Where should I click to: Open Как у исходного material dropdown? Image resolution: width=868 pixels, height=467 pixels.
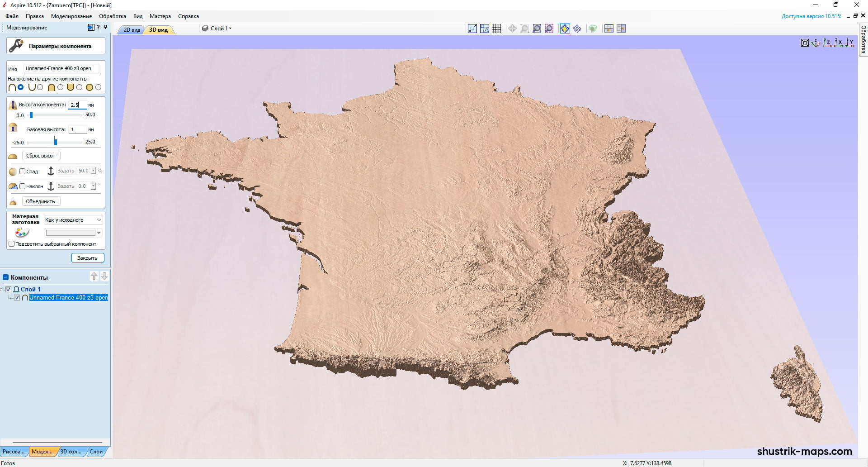pyautogui.click(x=73, y=220)
